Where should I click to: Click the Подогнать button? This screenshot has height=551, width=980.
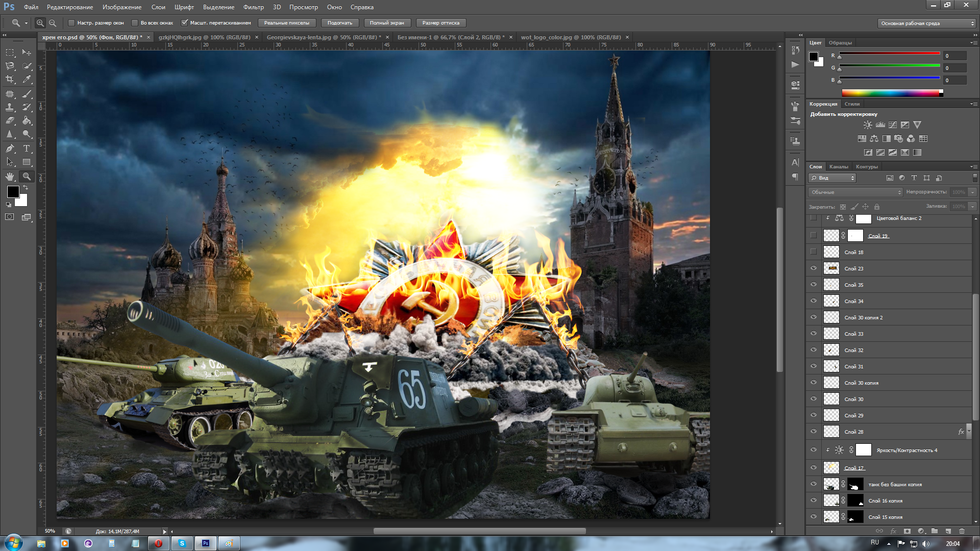(340, 23)
